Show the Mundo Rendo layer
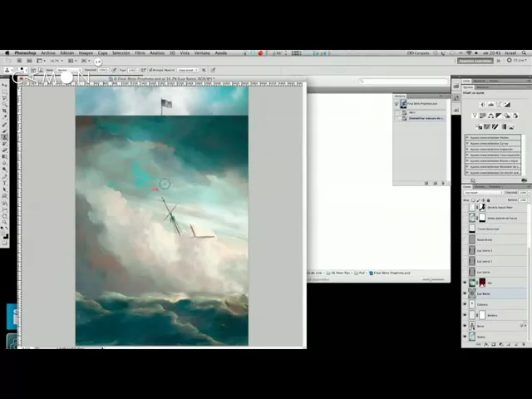This screenshot has height=399, width=532. point(465,239)
